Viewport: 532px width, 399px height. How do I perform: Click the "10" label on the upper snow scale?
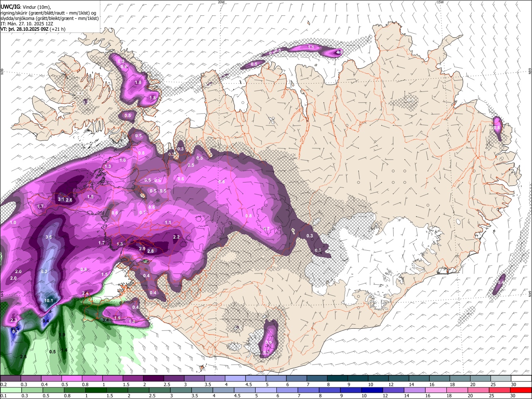pyautogui.click(x=371, y=384)
